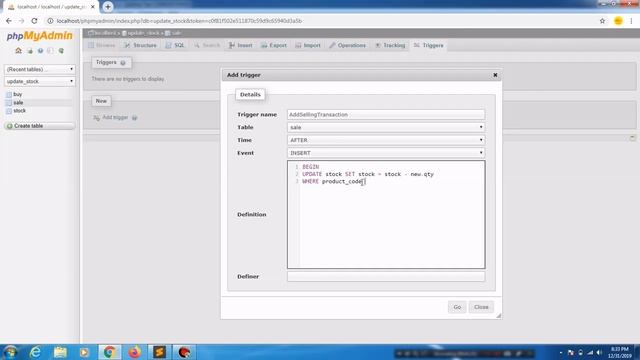This screenshot has width=640, height=360.
Task: Open phpMyAdmin Home icon
Action: click(18, 51)
